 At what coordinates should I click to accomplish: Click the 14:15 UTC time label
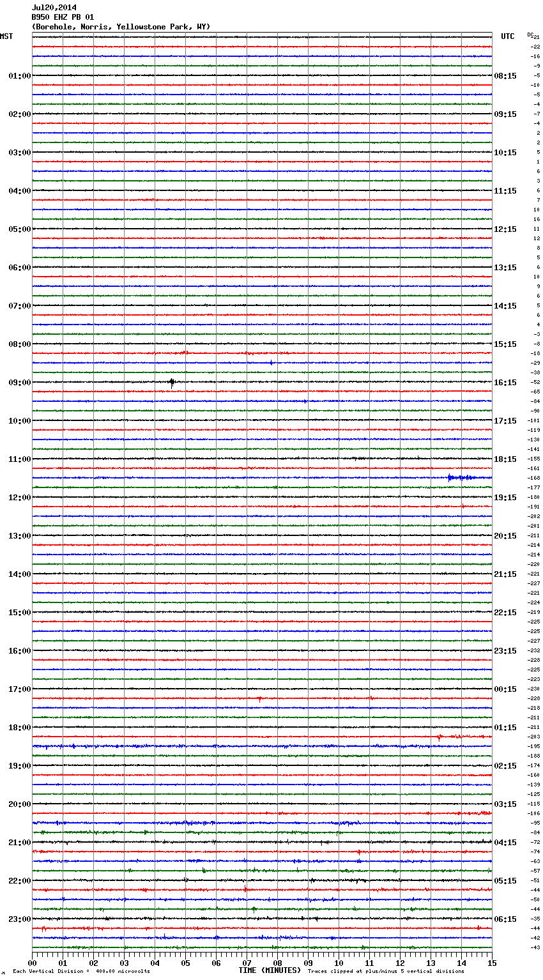click(505, 306)
